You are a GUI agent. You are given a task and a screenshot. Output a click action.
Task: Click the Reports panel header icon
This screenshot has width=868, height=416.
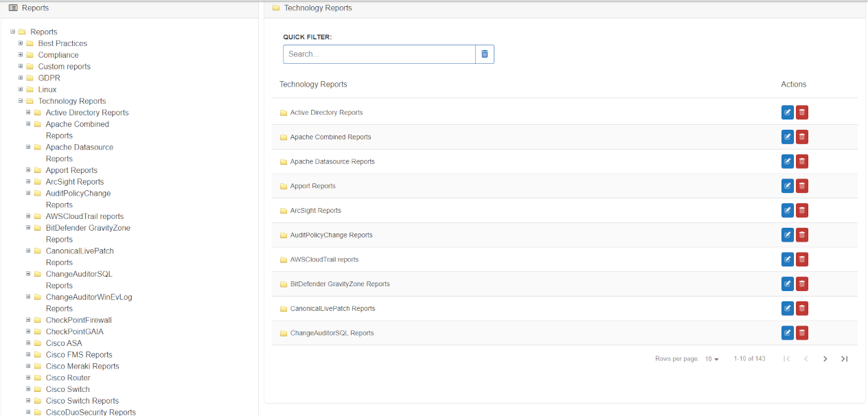tap(13, 8)
